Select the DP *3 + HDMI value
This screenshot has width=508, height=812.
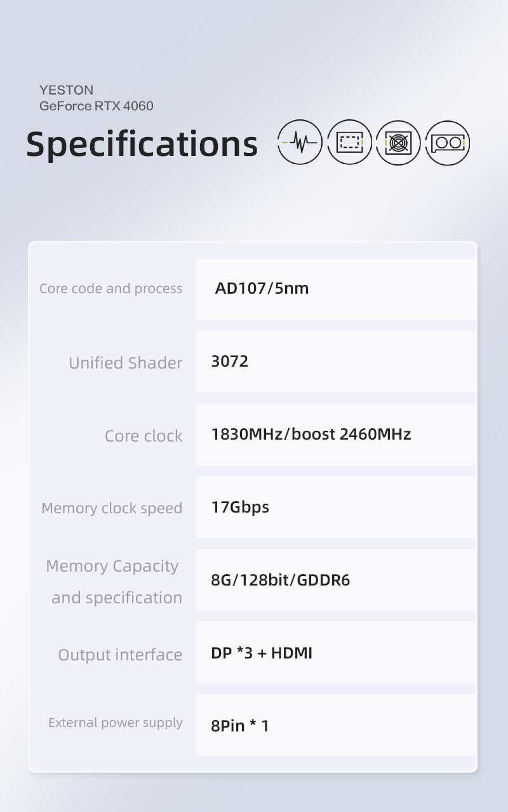tap(262, 653)
